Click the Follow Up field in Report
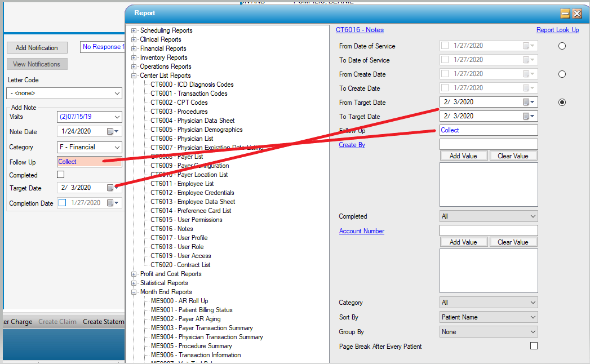 [x=488, y=130]
